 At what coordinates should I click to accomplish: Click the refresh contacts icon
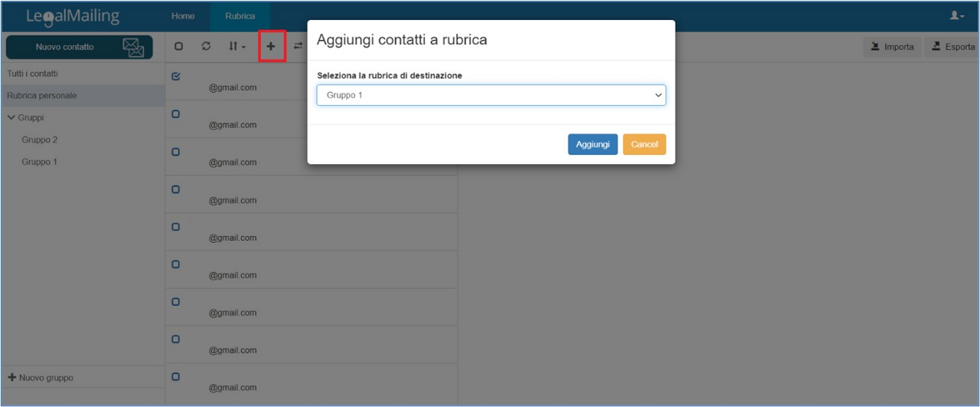point(206,47)
